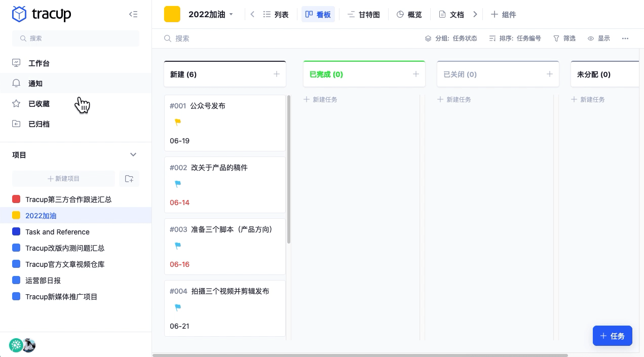Click the new folder icon beside 新建项目
This screenshot has width=644, height=357.
[x=129, y=179]
